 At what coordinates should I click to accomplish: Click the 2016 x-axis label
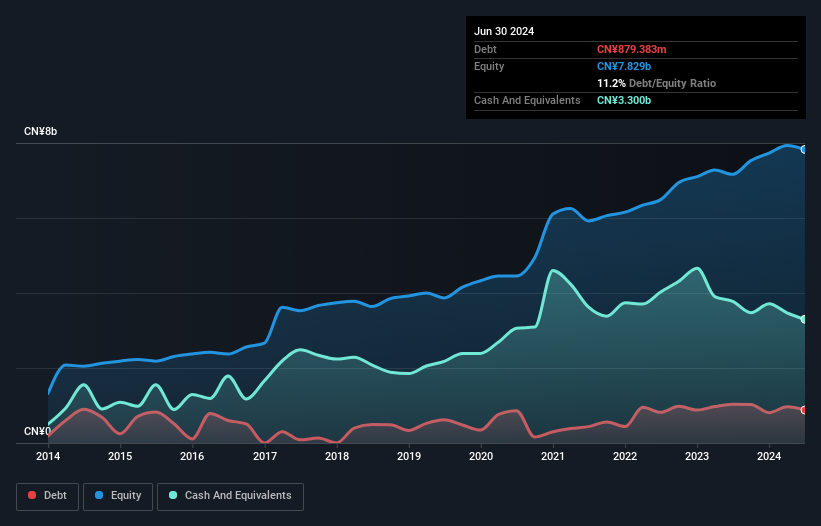coord(192,456)
